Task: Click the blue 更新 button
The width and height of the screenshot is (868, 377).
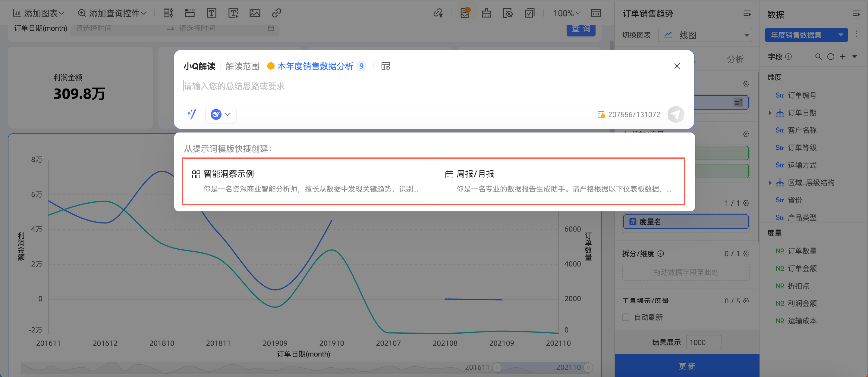Action: click(x=687, y=366)
